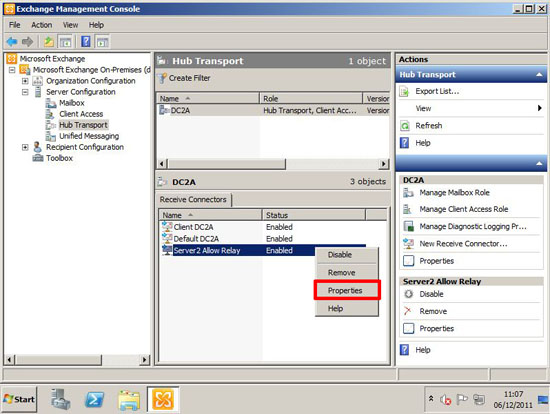Screen dimensions: 550x414
Task: Open Properties under Server2 Allow Relay actions
Action: (437, 329)
